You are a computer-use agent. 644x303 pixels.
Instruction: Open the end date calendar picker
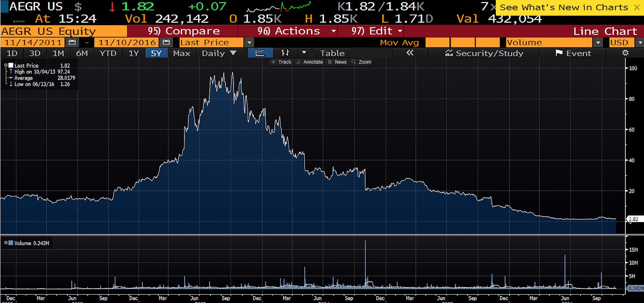(166, 42)
